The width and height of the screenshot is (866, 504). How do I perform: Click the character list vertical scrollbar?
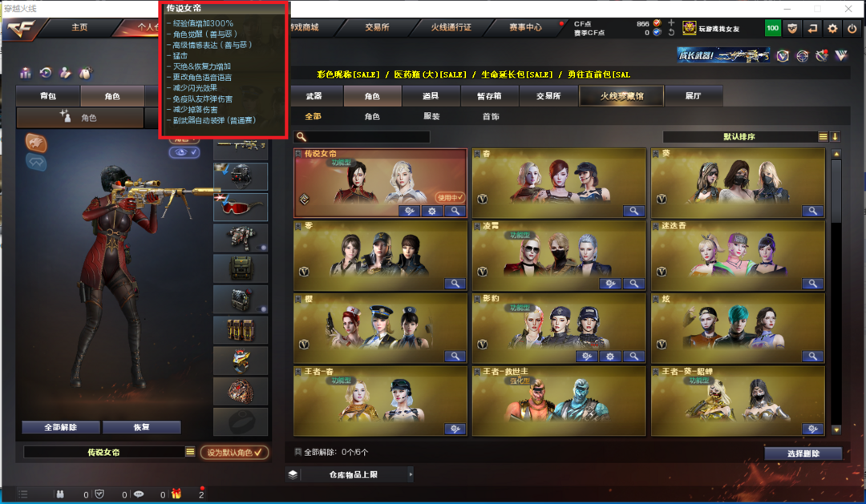point(836,292)
